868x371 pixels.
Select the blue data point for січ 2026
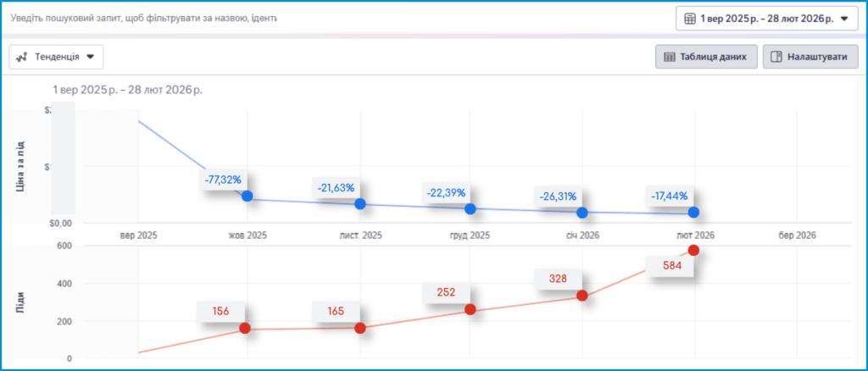[x=581, y=213]
